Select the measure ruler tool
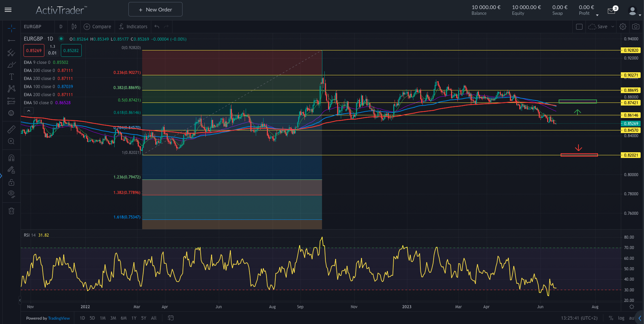This screenshot has height=324, width=644. (x=11, y=129)
